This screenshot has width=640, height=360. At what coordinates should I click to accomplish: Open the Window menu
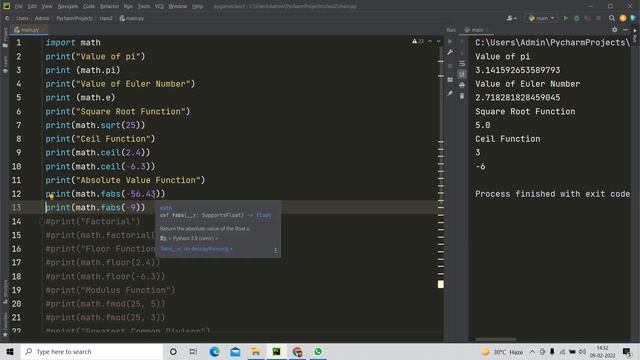[x=178, y=6]
